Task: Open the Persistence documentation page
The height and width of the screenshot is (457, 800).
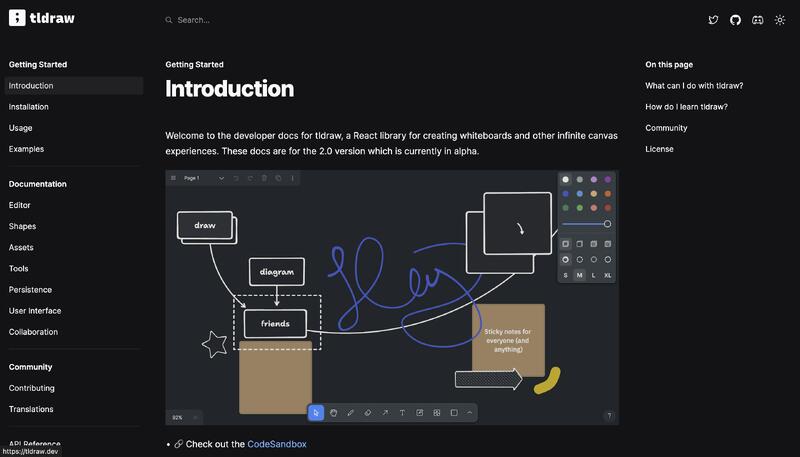Action: 30,290
